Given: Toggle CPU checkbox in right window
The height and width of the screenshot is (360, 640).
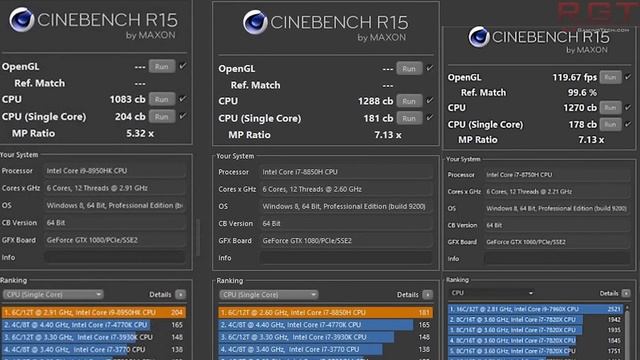Looking at the screenshot, I should tap(628, 107).
